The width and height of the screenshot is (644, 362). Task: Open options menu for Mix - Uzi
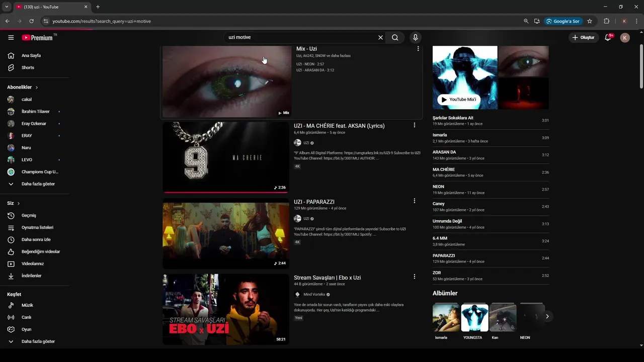click(418, 49)
